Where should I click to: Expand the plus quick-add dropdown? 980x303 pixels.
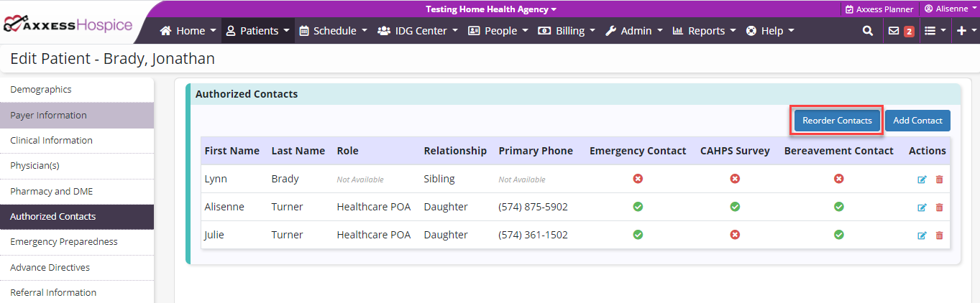click(x=965, y=31)
